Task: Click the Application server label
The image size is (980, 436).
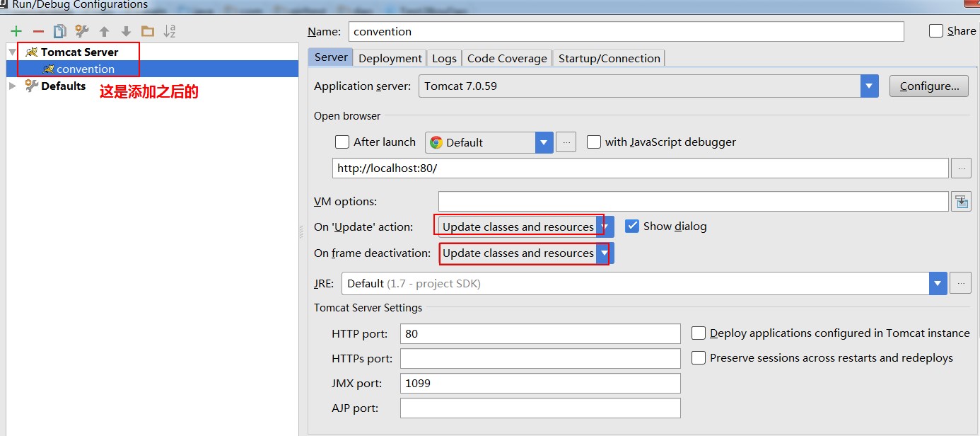Action: pyautogui.click(x=362, y=86)
